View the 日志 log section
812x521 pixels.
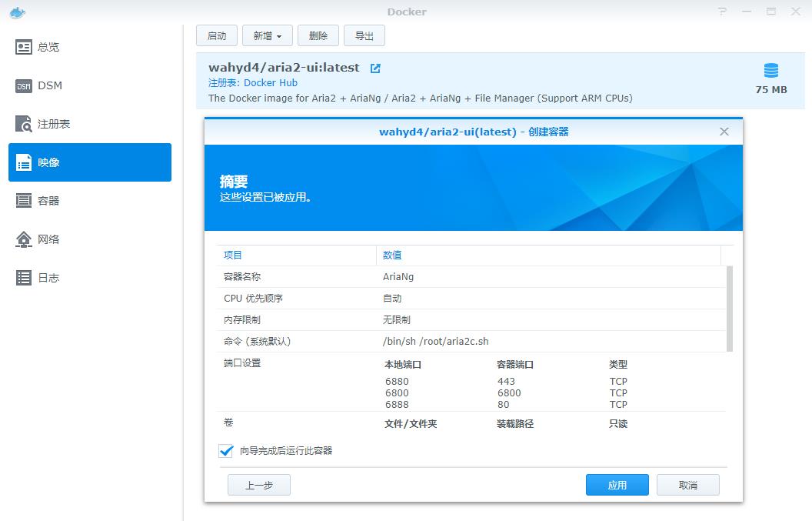(x=90, y=277)
